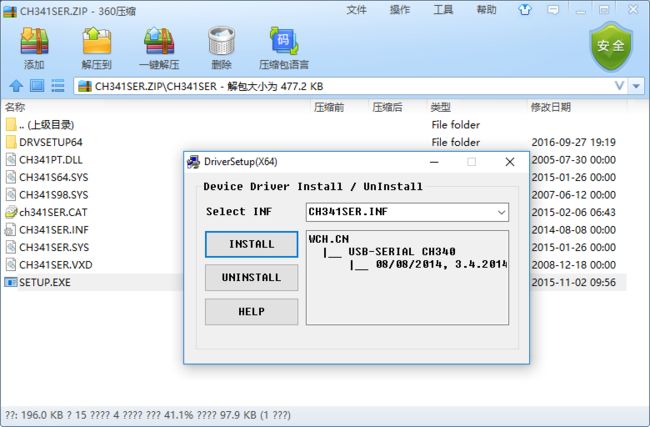Click the UNINSTALL button

(x=251, y=277)
